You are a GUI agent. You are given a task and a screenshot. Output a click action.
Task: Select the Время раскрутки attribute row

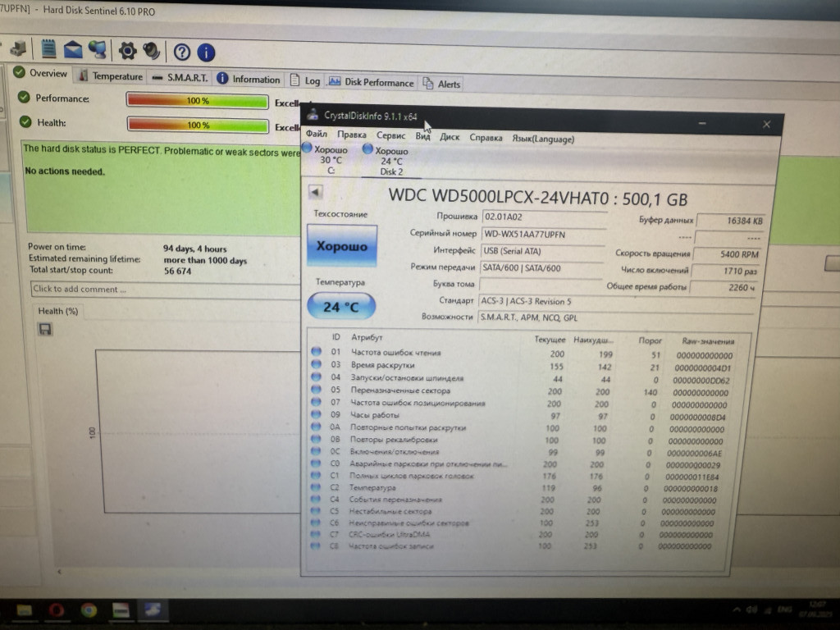[x=522, y=367]
